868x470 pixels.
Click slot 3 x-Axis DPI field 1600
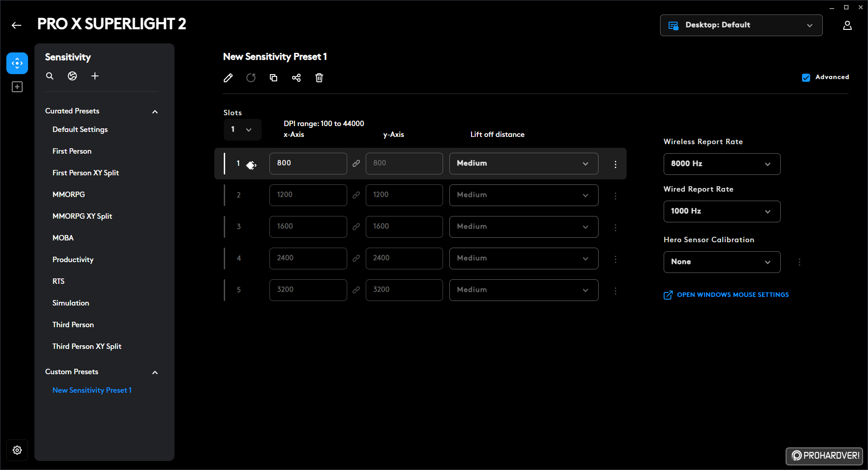308,227
